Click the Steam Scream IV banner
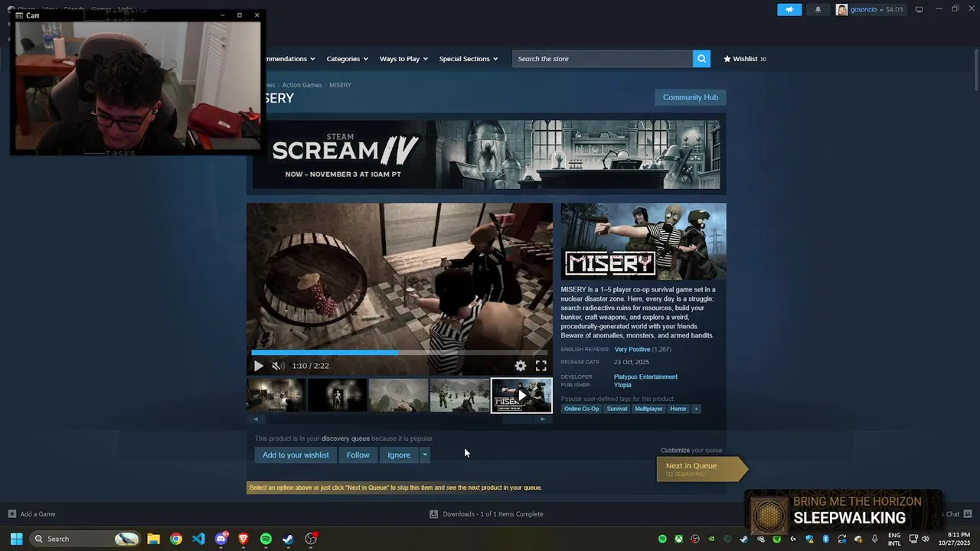Image resolution: width=980 pixels, height=551 pixels. point(486,154)
